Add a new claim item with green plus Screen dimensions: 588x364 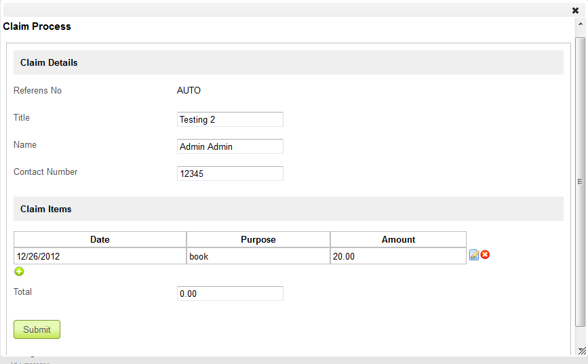pyautogui.click(x=19, y=272)
